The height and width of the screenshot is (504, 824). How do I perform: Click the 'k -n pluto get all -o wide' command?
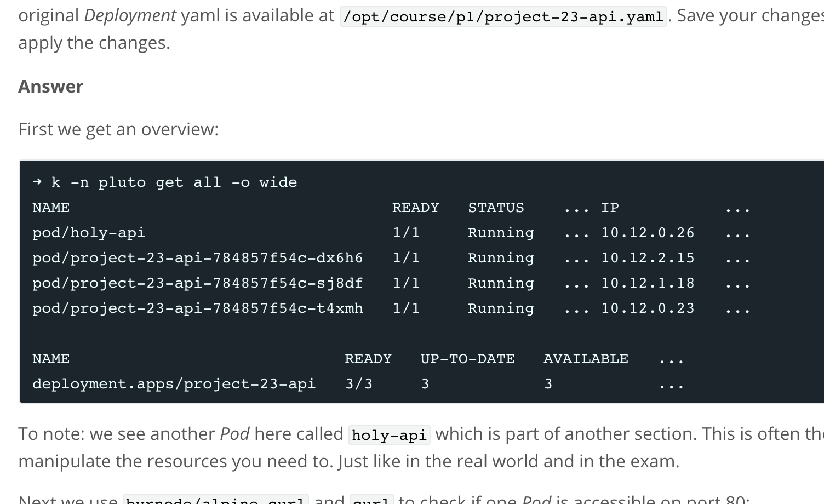(174, 182)
